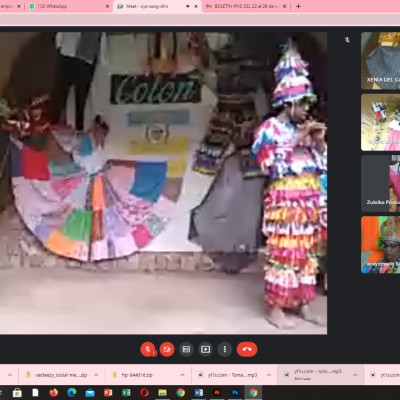This screenshot has height=400, width=400.
Task: Click the Present now screen-share icon
Action: 205,349
